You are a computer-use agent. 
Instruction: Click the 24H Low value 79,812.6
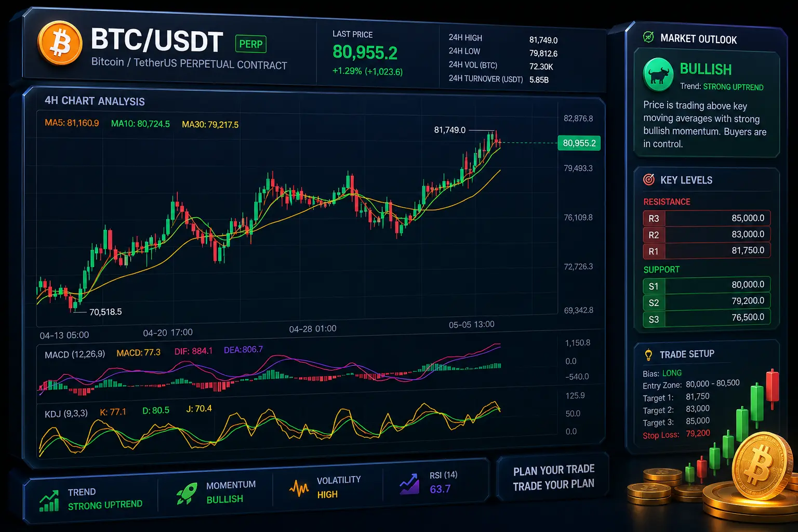tap(543, 54)
